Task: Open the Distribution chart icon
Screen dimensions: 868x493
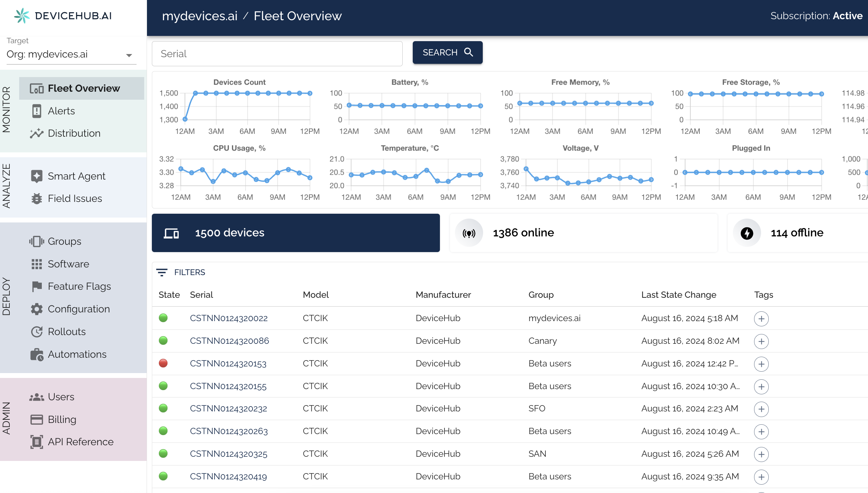Action: (x=37, y=133)
